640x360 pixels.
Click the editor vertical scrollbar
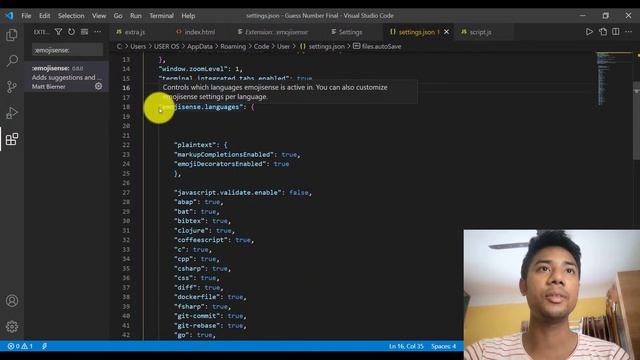pyautogui.click(x=636, y=121)
